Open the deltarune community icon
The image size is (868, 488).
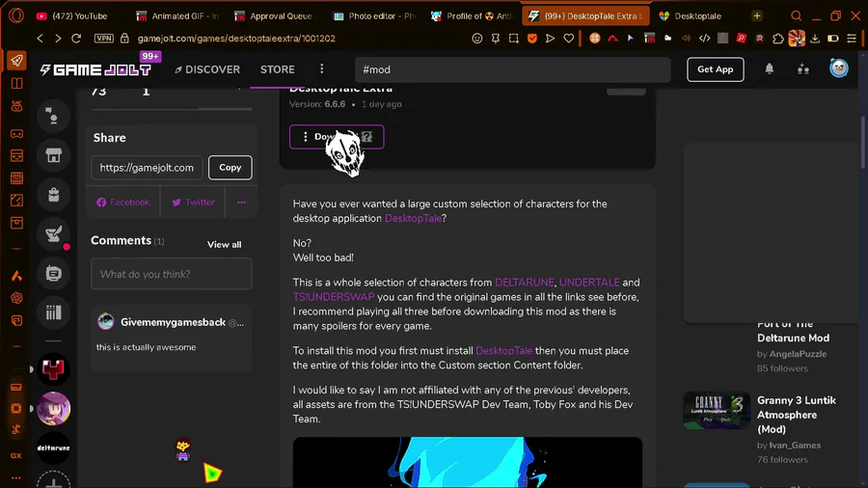[54, 447]
